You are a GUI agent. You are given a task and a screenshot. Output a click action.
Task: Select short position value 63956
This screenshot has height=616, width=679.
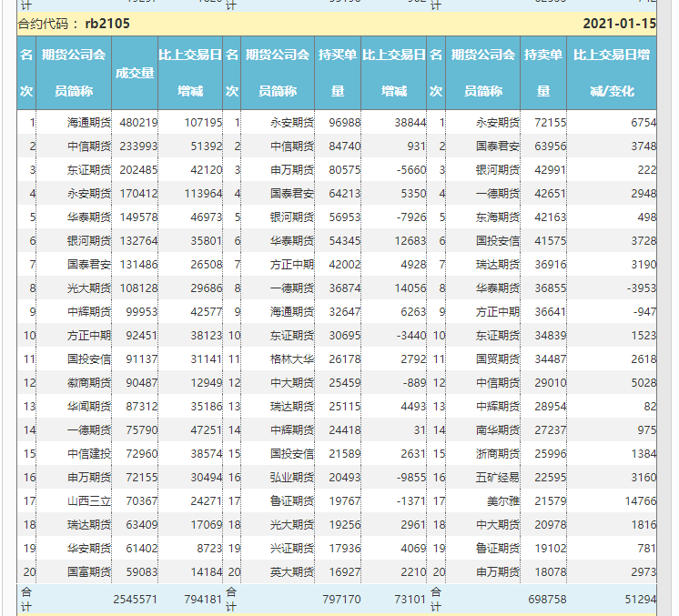(551, 146)
